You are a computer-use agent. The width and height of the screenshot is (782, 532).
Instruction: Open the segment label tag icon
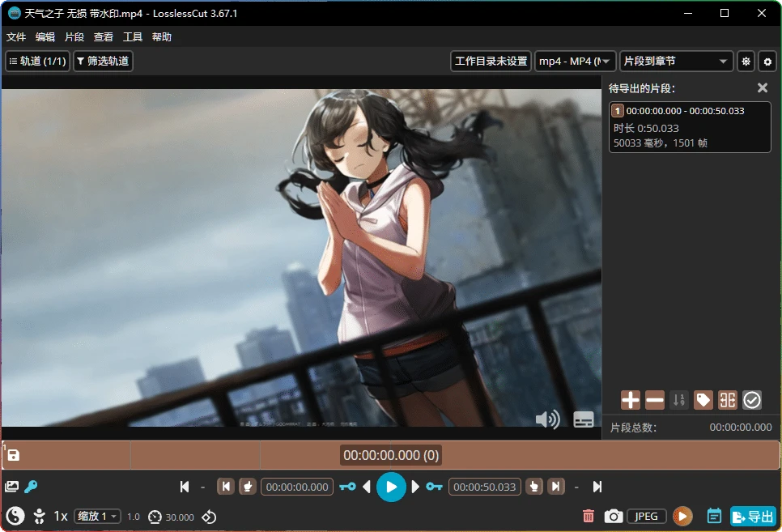703,399
